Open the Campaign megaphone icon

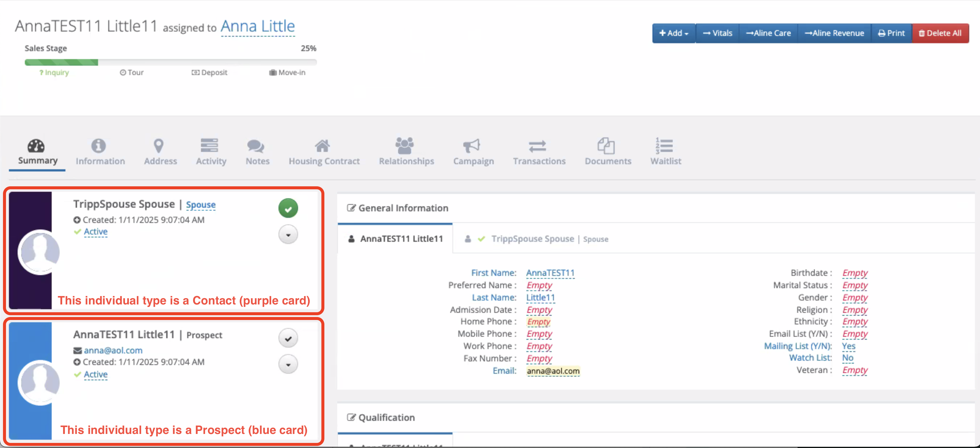pos(471,146)
